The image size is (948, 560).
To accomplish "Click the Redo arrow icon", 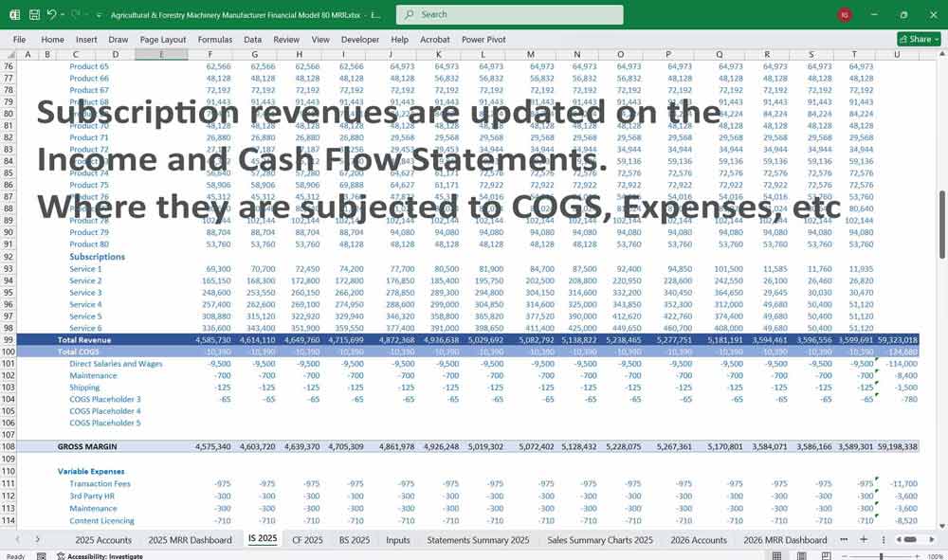I will click(x=75, y=15).
